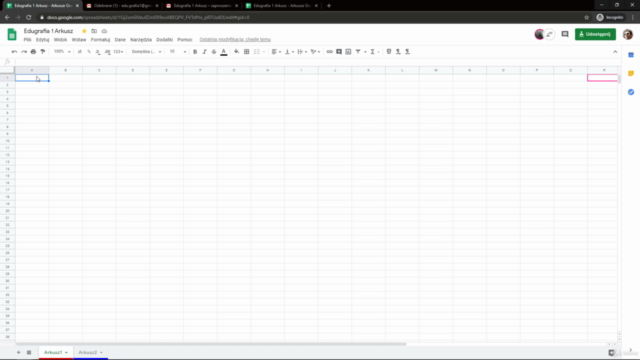Switch to the Odebrane Gmail browser tab
The image size is (640, 360).
122,6
